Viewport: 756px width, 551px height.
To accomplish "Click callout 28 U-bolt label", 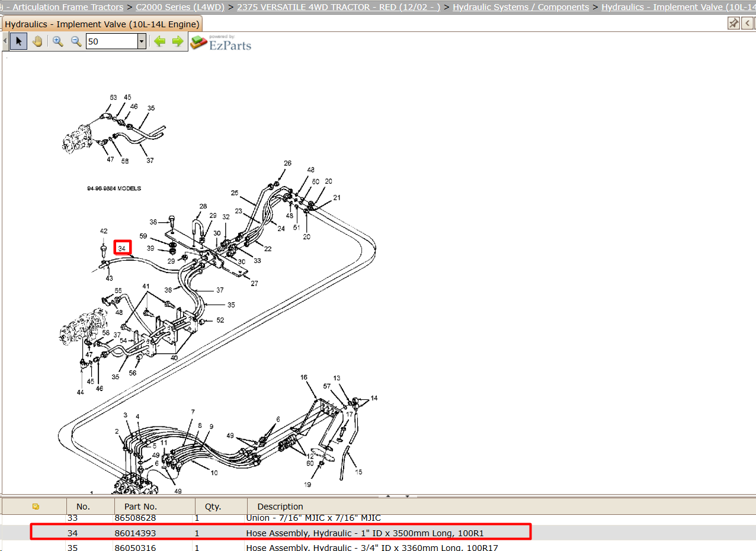I will [203, 206].
